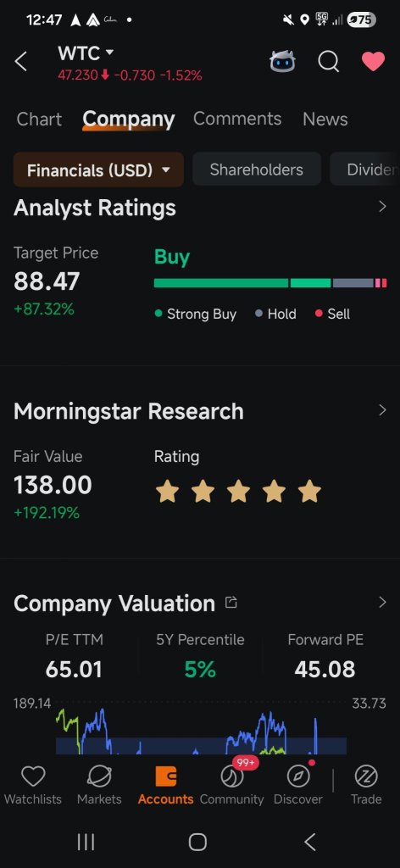Screen dimensions: 400x868
Task: Open the News tab
Action: (325, 119)
